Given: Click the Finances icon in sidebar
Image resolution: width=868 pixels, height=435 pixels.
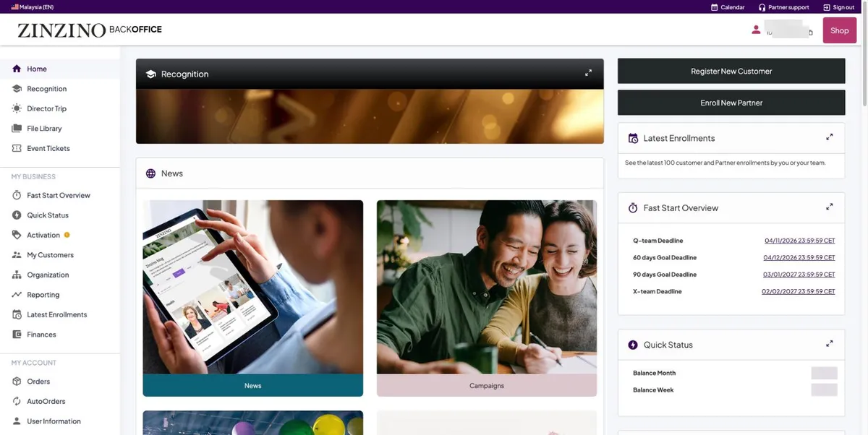Looking at the screenshot, I should point(17,335).
